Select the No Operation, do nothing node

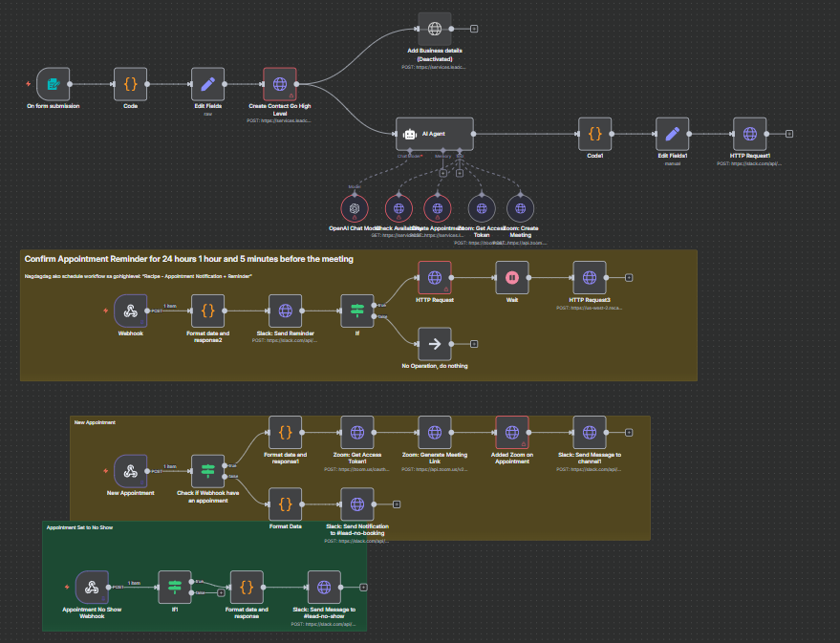click(x=434, y=343)
